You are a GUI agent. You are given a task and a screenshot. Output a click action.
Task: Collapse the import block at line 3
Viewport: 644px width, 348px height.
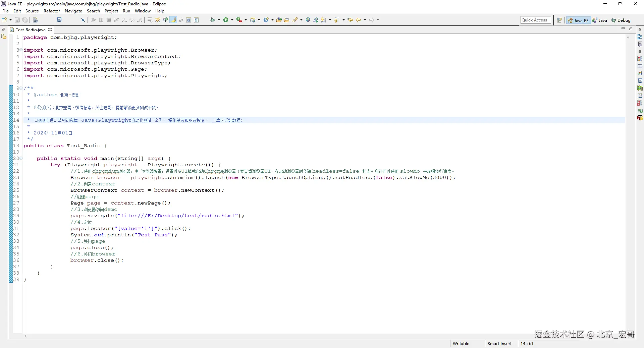click(21, 50)
